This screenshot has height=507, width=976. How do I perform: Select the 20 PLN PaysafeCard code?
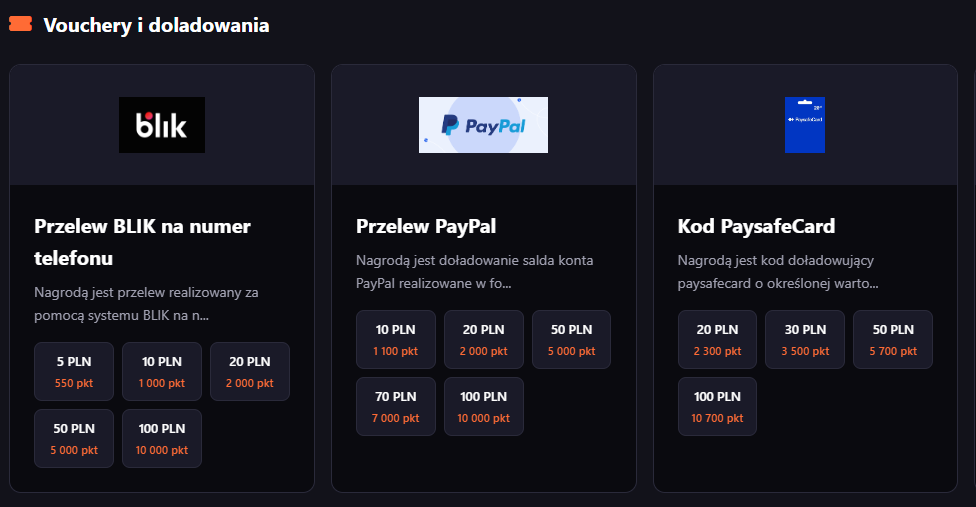(718, 339)
